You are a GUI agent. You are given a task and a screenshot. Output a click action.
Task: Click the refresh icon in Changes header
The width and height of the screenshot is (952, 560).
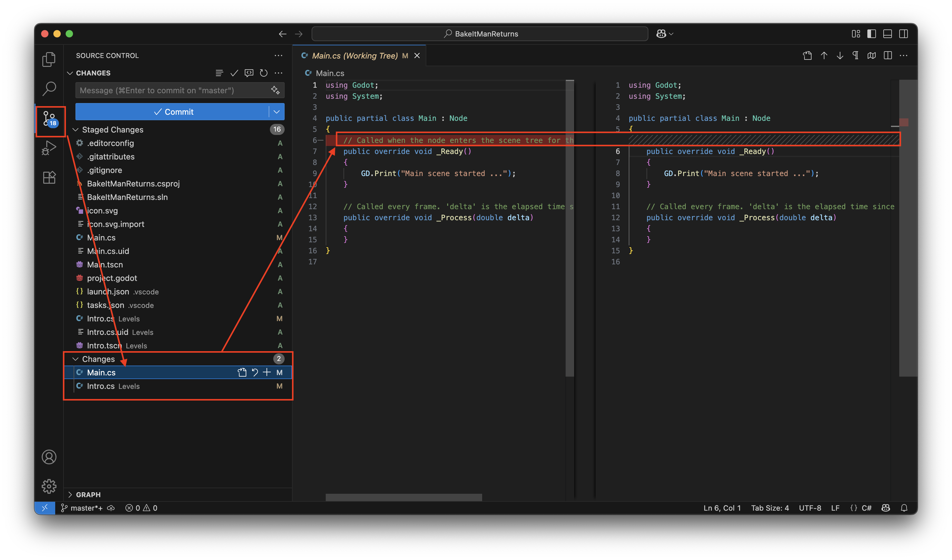click(264, 73)
